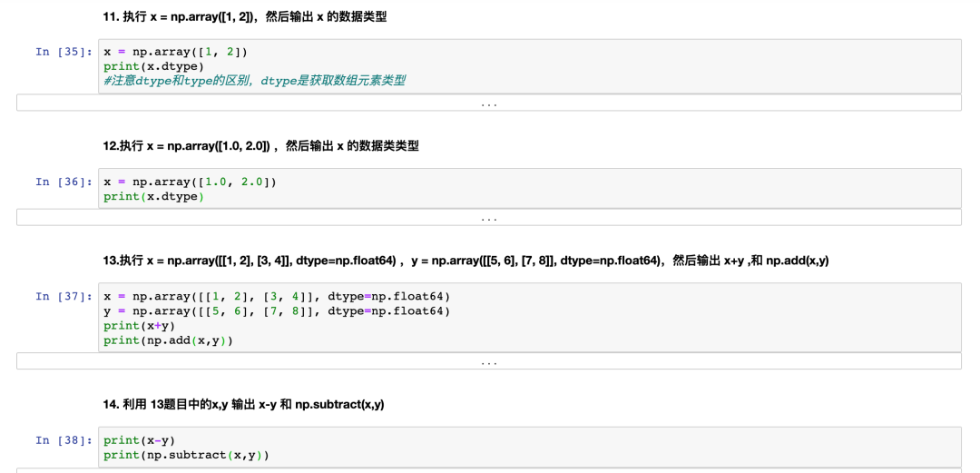Expand collapsed output under cell In [35]
Image resolution: width=980 pixels, height=473 pixels.
[x=489, y=103]
